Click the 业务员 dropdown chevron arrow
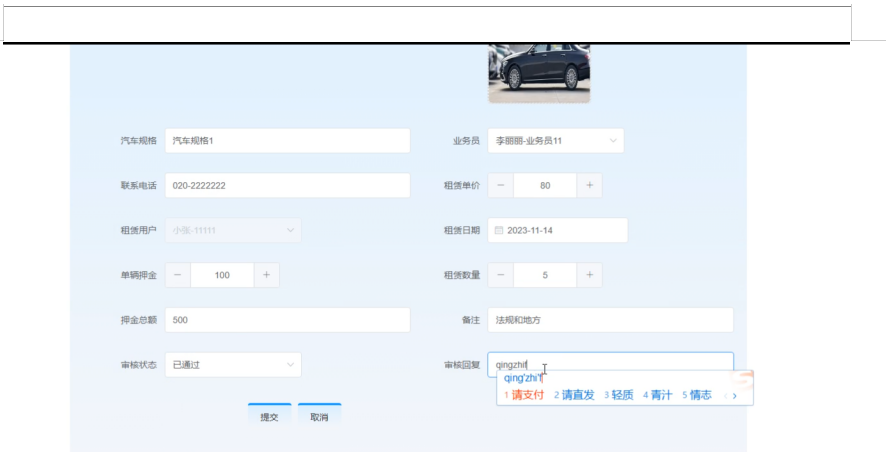886x466 pixels. click(x=613, y=141)
